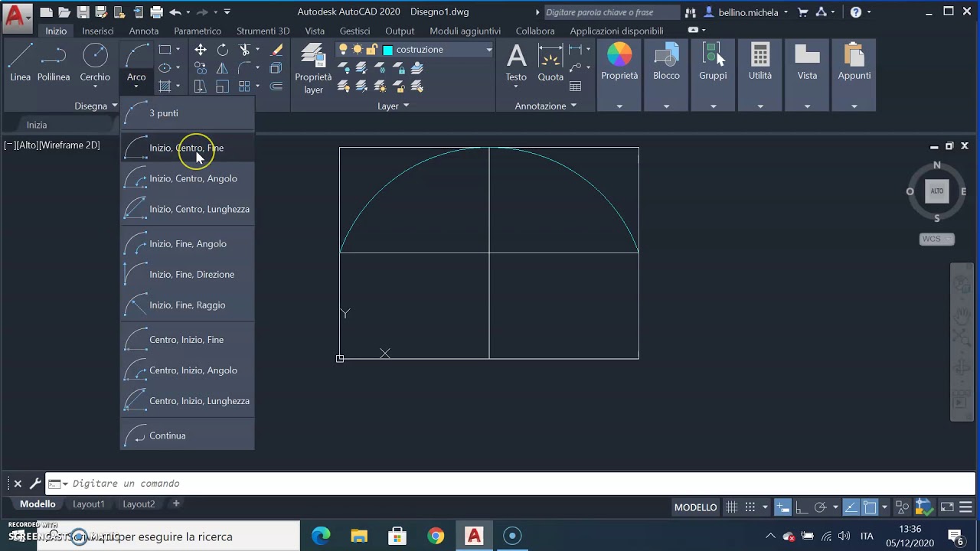
Task: Click the cyan layer color swatch
Action: pyautogui.click(x=388, y=50)
